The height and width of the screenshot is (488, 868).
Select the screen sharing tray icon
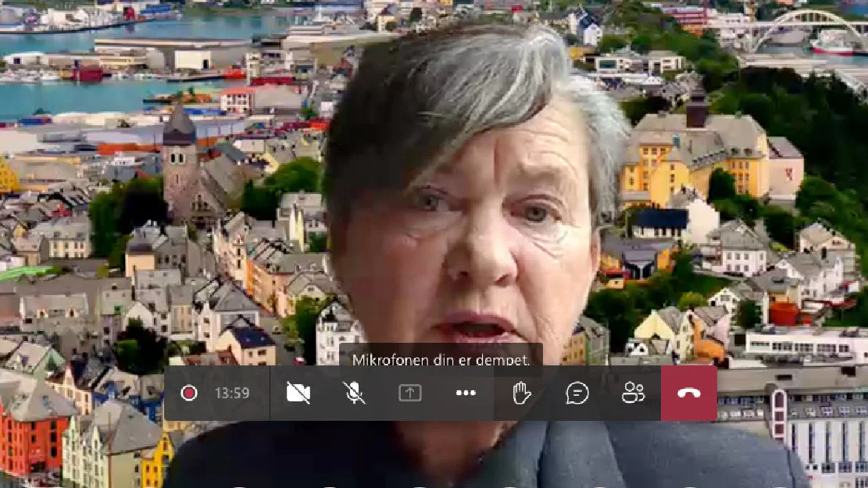tap(409, 393)
